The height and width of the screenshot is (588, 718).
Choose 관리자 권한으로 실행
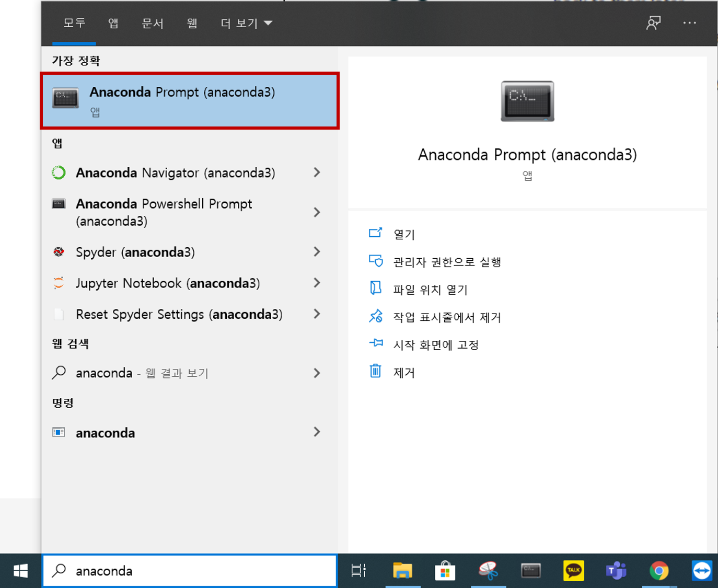tap(447, 262)
